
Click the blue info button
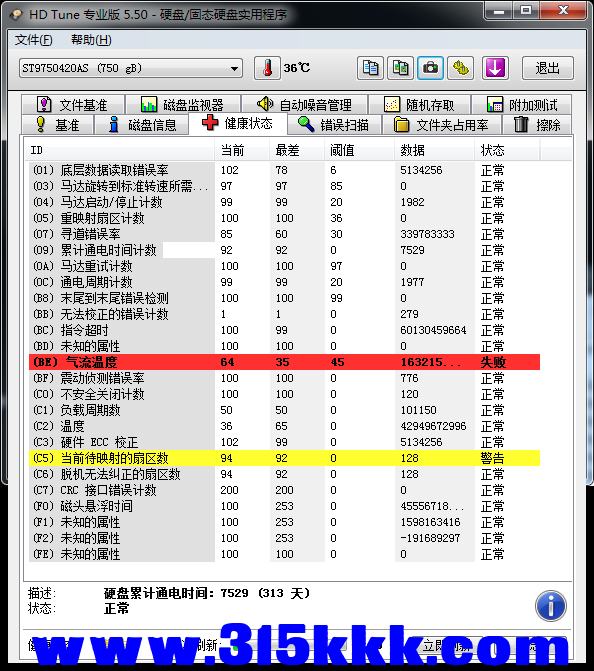click(x=551, y=606)
